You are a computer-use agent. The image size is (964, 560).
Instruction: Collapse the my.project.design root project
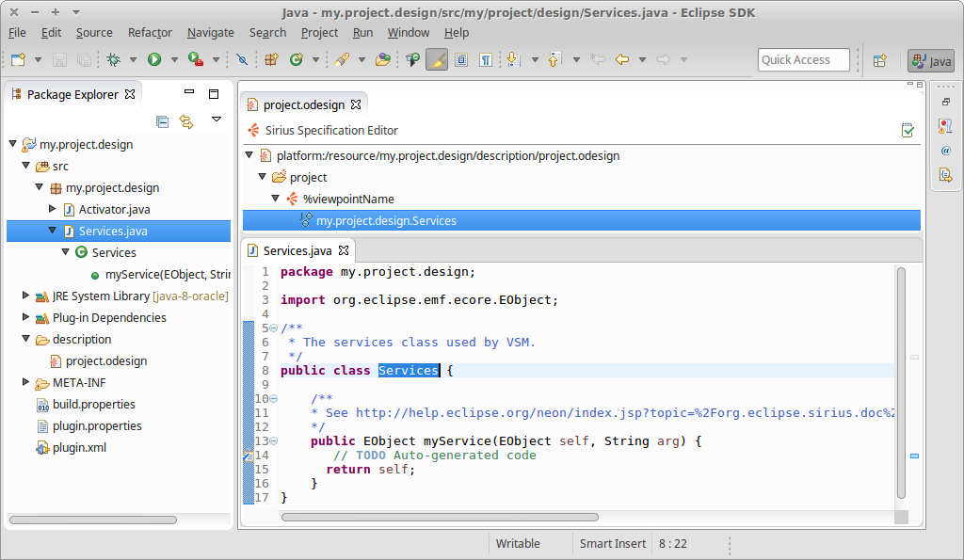13,144
